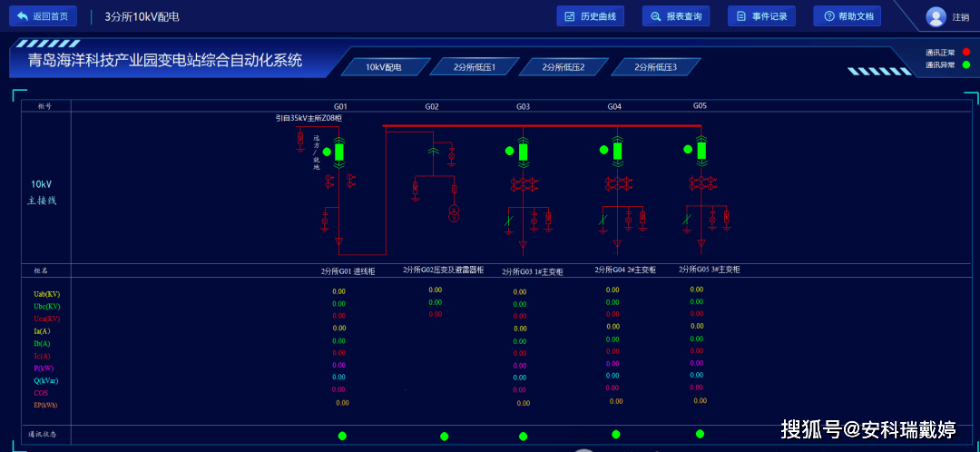Image resolution: width=980 pixels, height=452 pixels.
Task: Click the G02 cabinet number header
Action: 432,107
